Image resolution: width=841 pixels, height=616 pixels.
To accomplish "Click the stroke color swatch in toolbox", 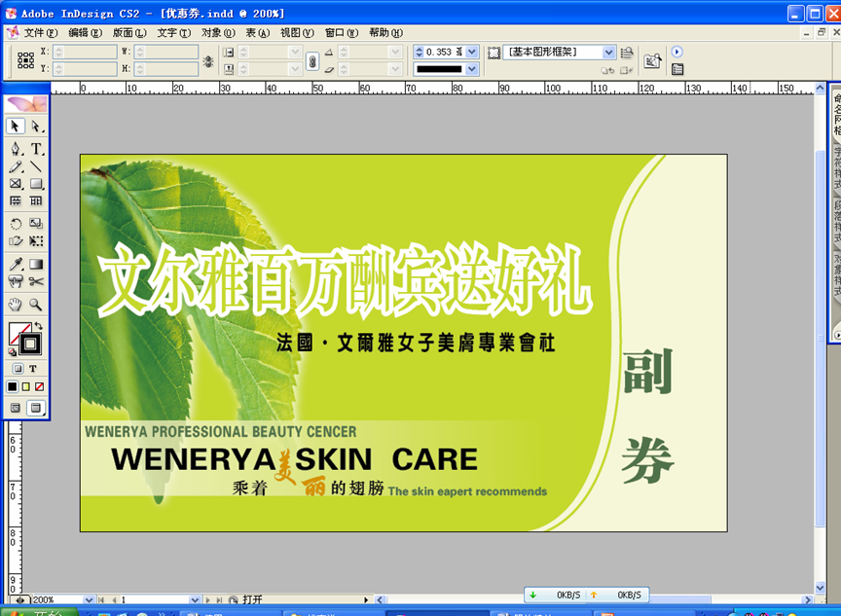I will [30, 344].
